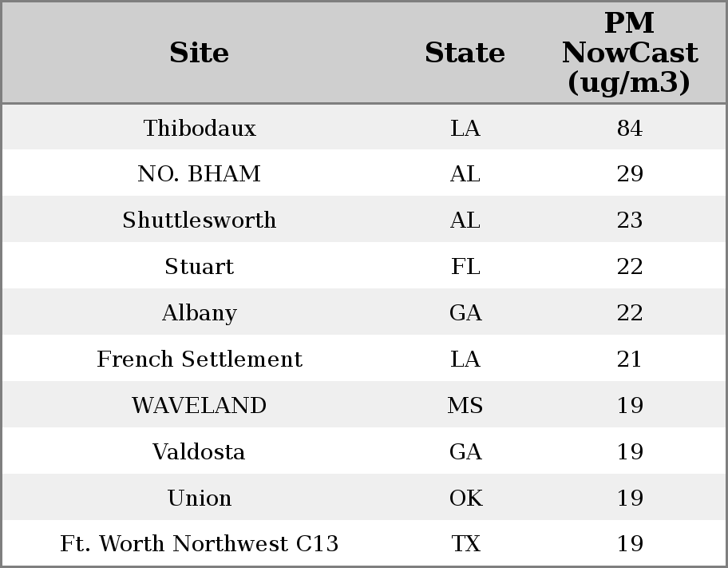Select the NO. BHAM site cell
The width and height of the screenshot is (728, 568).
tap(199, 174)
